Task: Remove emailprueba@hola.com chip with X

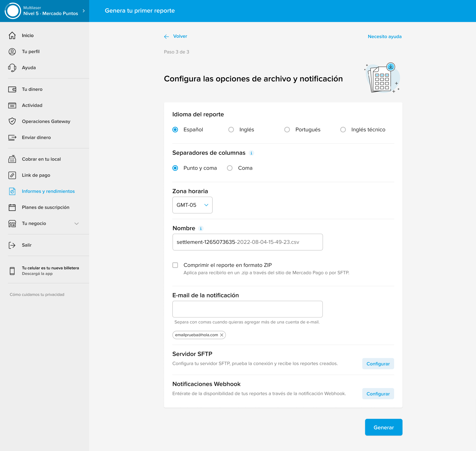Action: point(222,335)
